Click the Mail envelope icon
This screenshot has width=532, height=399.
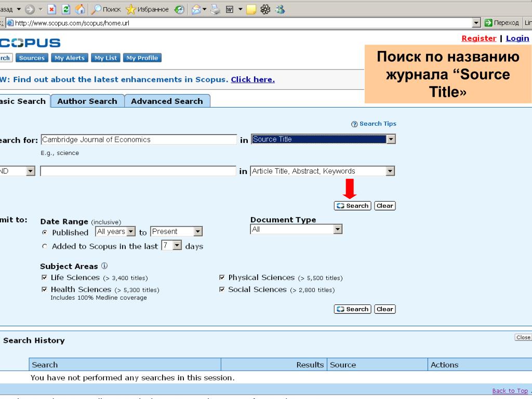pyautogui.click(x=196, y=9)
